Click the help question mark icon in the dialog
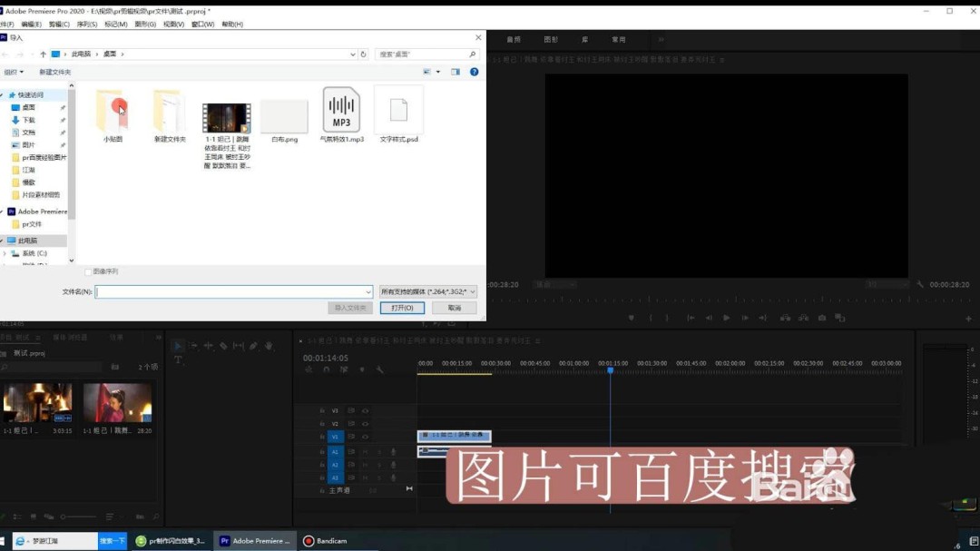The height and width of the screenshot is (551, 980). (475, 72)
